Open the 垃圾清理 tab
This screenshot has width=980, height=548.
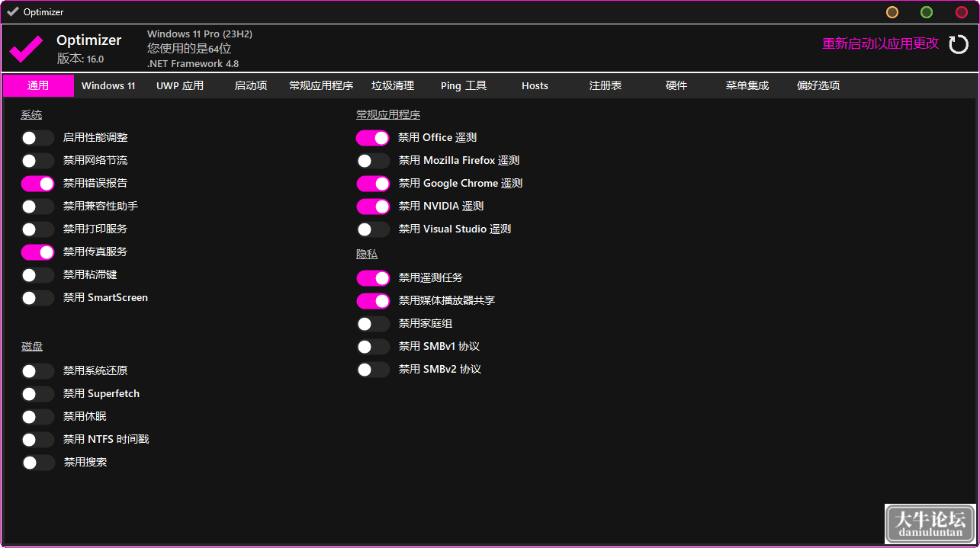393,85
